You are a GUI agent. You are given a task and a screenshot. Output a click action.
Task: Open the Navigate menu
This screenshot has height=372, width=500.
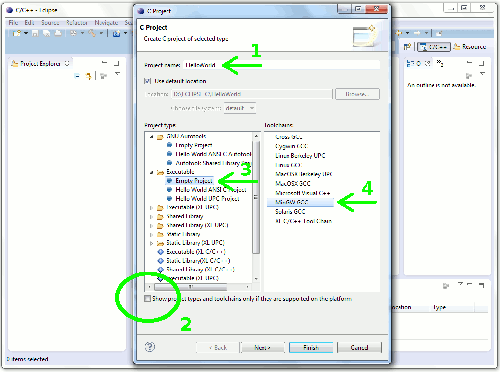(106, 23)
